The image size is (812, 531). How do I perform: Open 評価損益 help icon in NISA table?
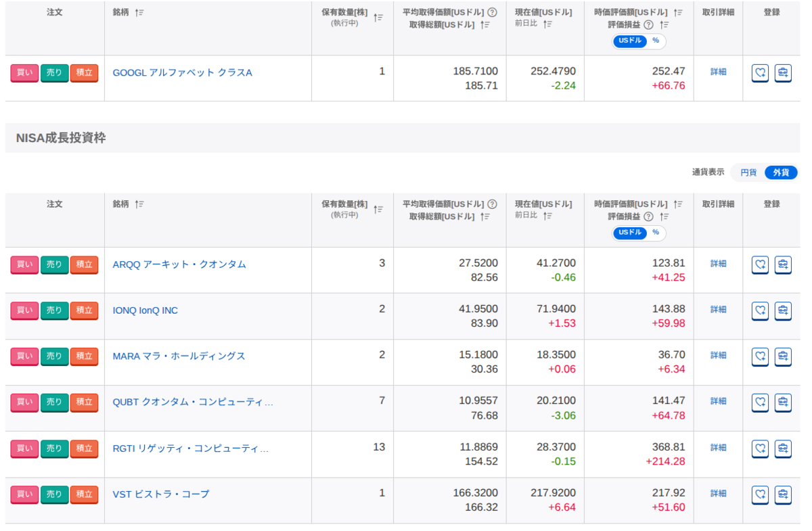click(648, 216)
